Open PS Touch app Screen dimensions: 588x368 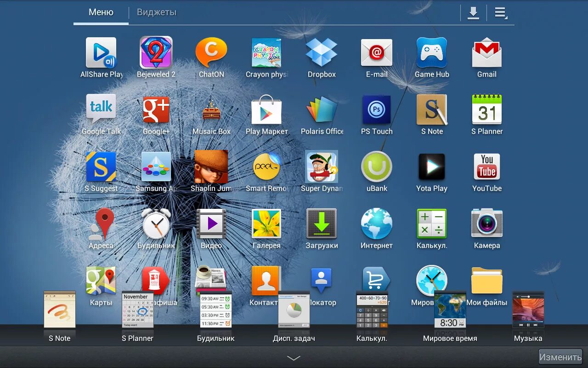point(377,109)
